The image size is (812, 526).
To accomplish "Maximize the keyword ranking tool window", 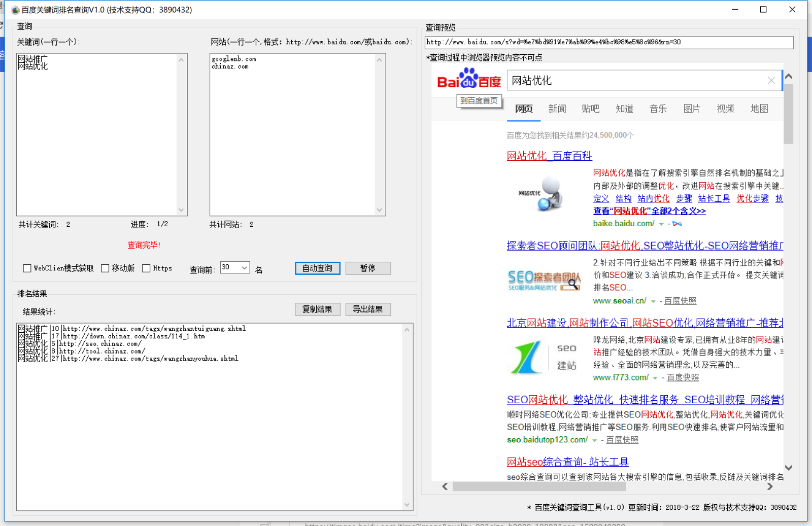I will 763,10.
